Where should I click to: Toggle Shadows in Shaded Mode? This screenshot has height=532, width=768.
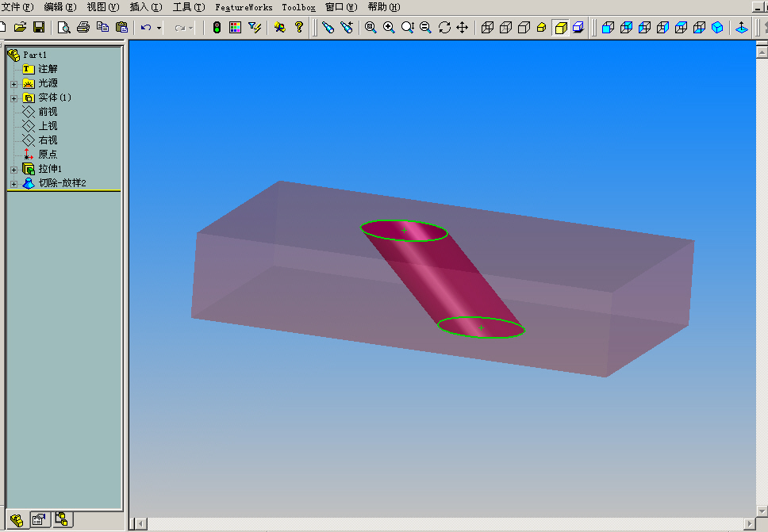click(578, 28)
